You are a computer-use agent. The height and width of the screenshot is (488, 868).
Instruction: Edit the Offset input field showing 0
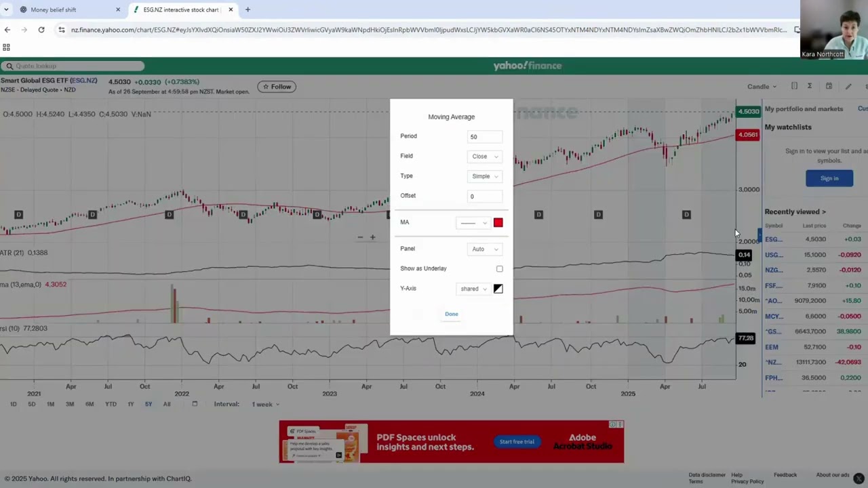tap(485, 197)
